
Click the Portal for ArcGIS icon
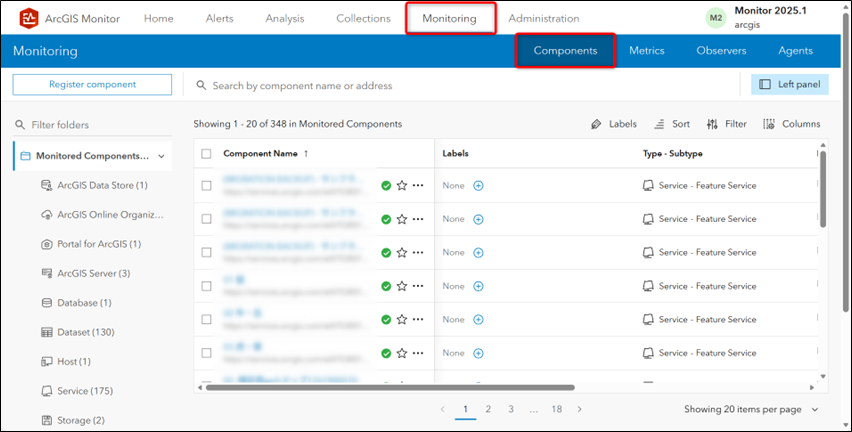47,244
